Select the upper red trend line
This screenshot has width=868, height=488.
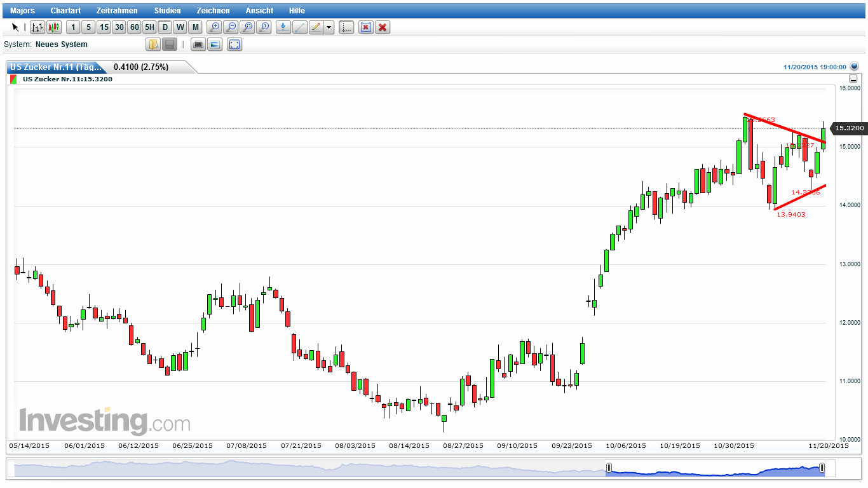pyautogui.click(x=785, y=128)
